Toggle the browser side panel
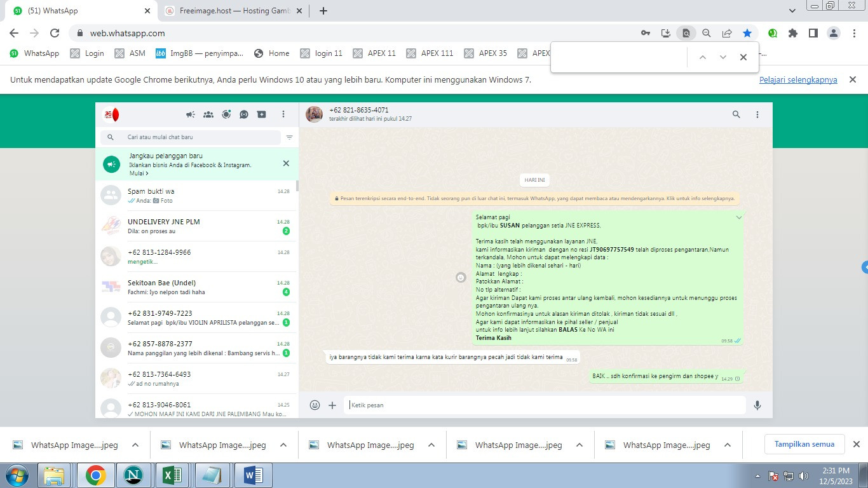The image size is (868, 488). [813, 33]
